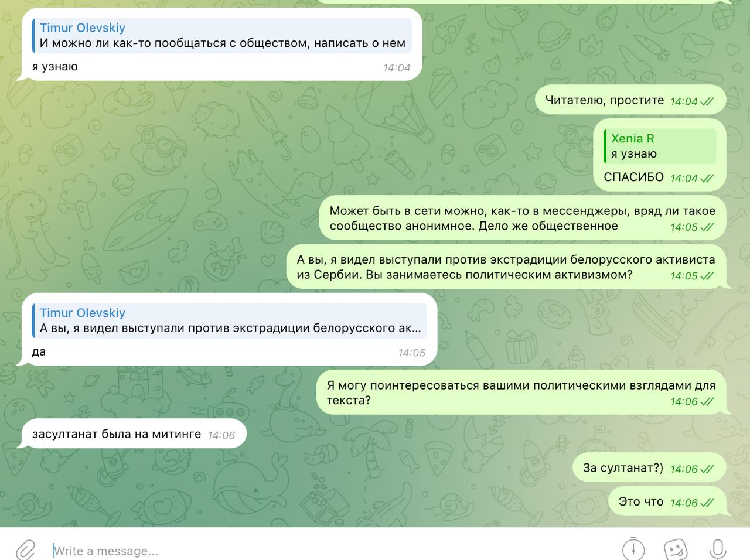Click read checkmarks on 'За султанат?)' message

(x=707, y=469)
